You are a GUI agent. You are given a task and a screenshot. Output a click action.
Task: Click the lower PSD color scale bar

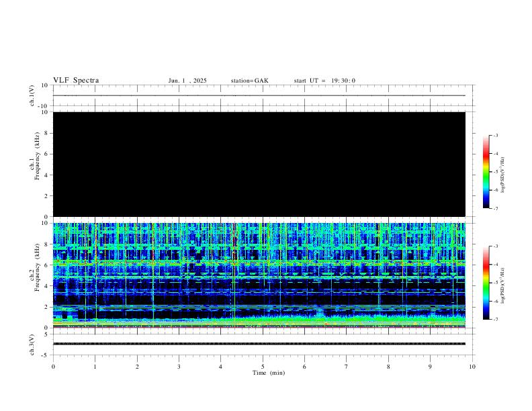(x=486, y=283)
